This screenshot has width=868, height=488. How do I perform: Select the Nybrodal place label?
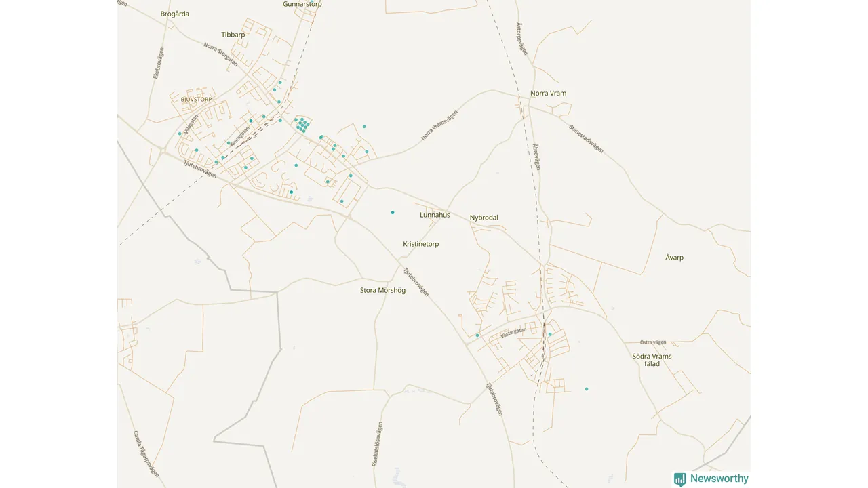pyautogui.click(x=484, y=218)
